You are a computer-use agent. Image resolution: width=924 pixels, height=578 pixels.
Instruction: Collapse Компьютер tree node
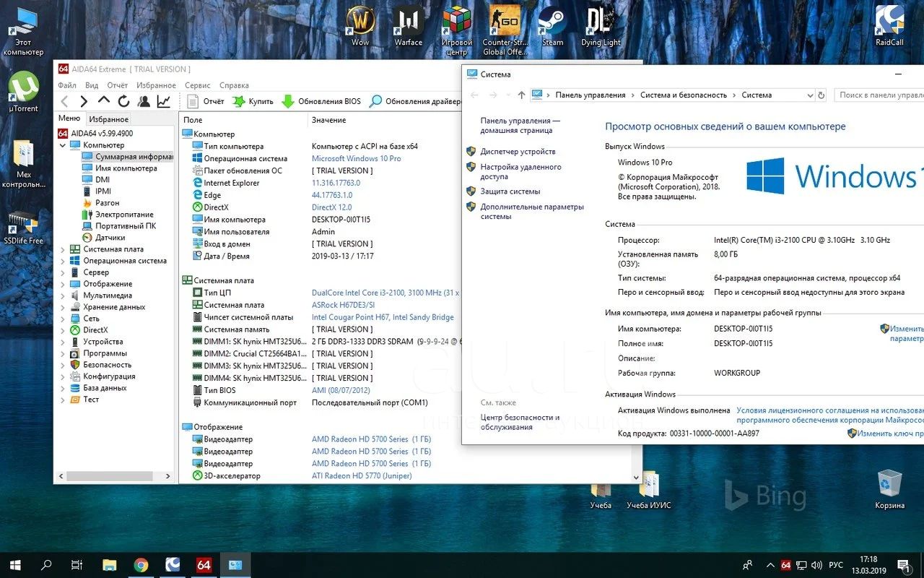click(x=63, y=145)
